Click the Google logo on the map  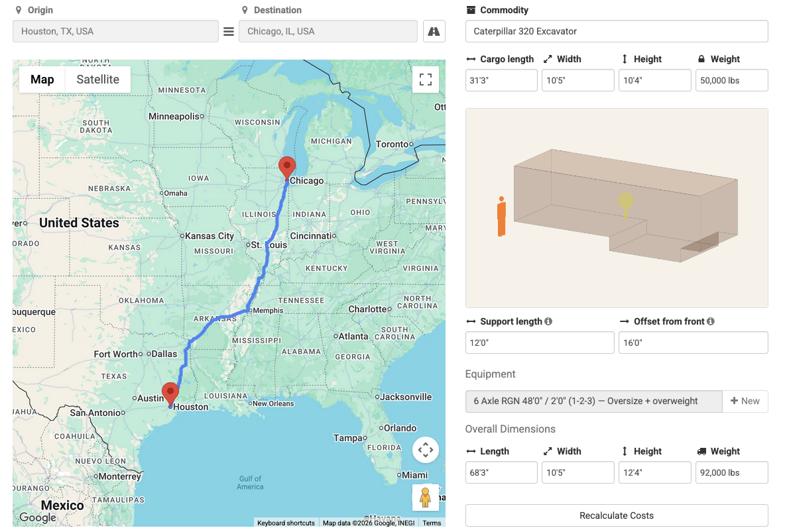click(38, 517)
